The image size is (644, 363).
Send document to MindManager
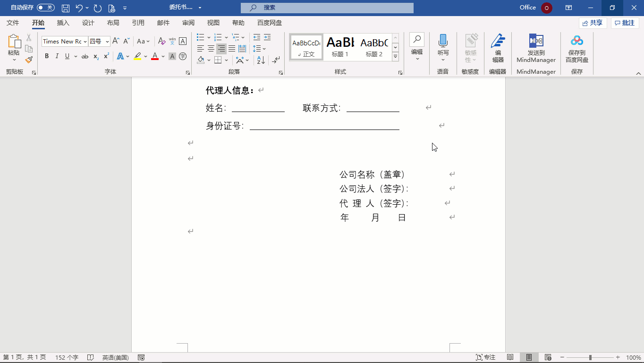(535, 47)
